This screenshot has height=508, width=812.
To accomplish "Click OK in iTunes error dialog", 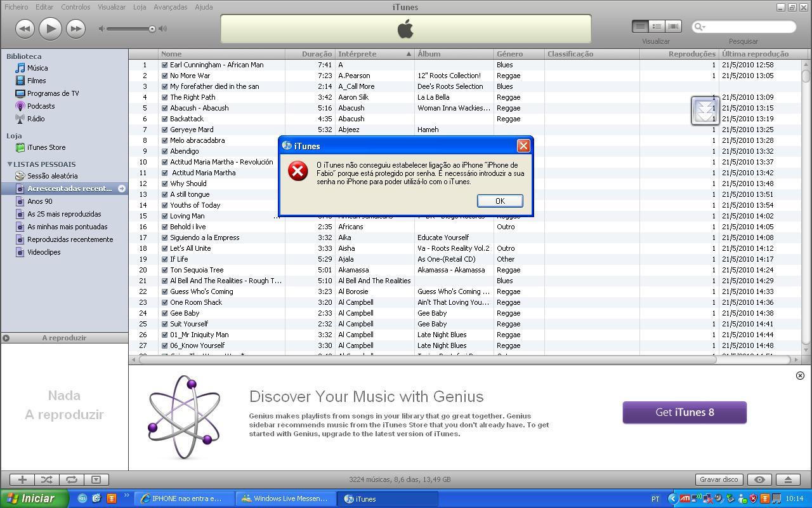I will point(500,201).
